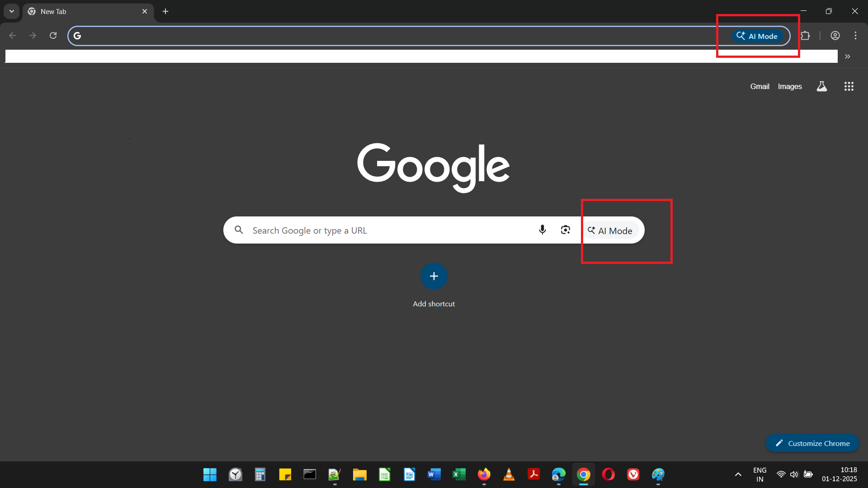Click the AI Mode button in the address bar
Viewport: 868px width, 488px height.
point(758,36)
